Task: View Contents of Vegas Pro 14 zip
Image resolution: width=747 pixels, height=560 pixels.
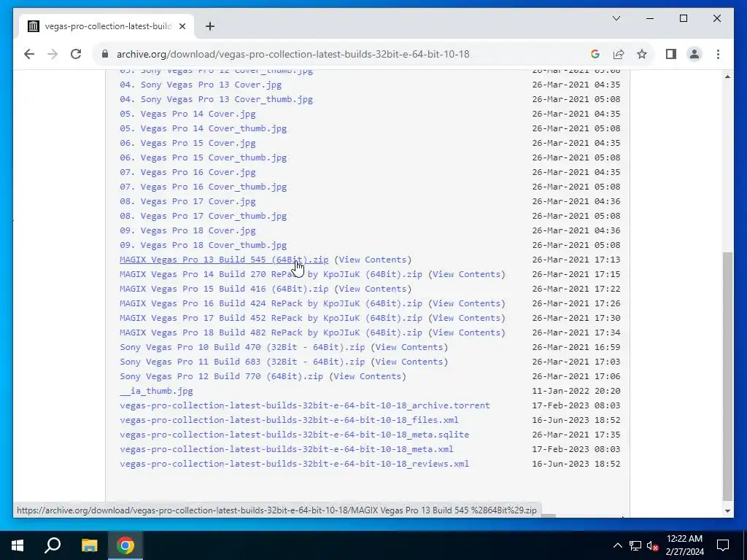Action: pos(466,274)
